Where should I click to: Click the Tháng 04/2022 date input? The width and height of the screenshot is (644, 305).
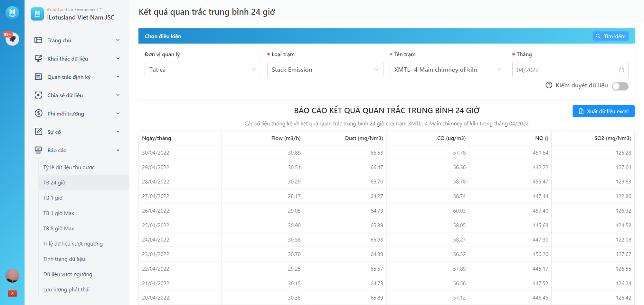(570, 70)
